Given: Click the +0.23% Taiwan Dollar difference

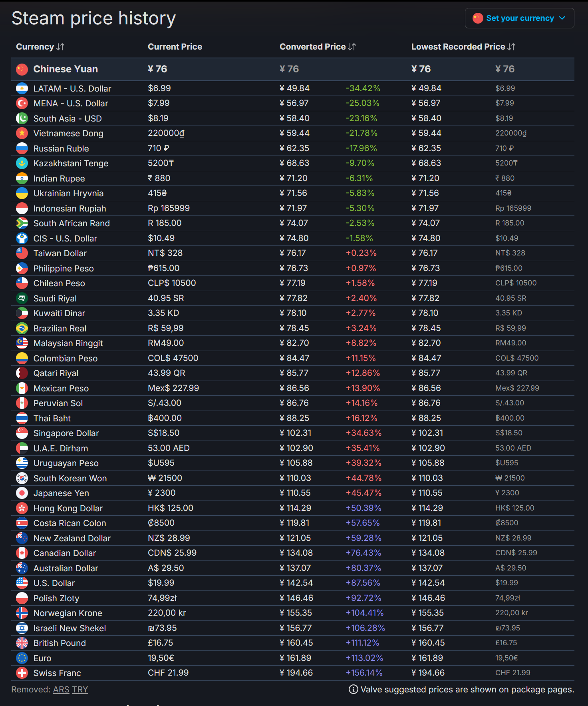Looking at the screenshot, I should click(x=361, y=253).
